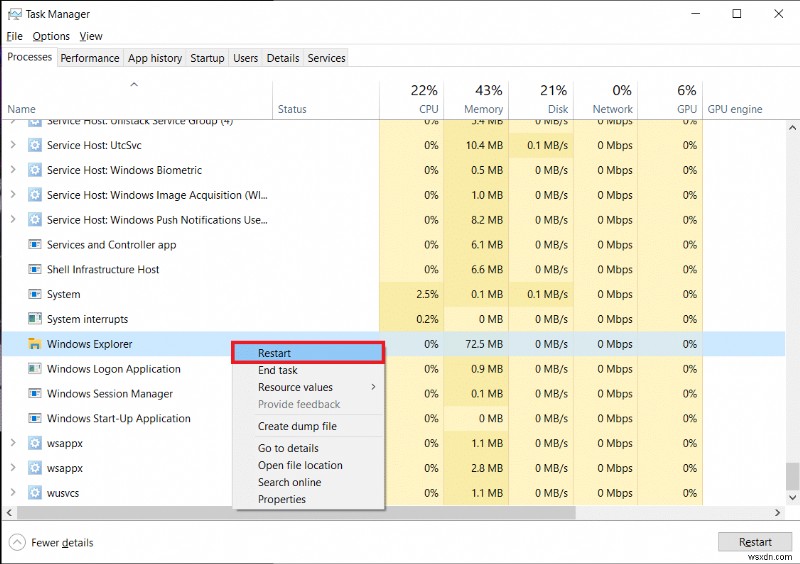Click the Windows Logon Application icon
Viewport: 800px width, 564px height.
(x=35, y=369)
